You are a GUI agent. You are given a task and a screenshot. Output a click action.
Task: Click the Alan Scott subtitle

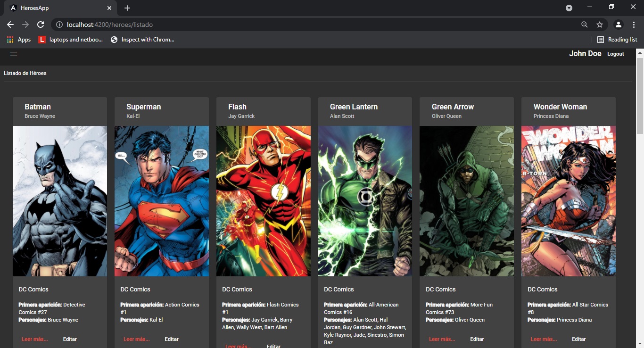click(x=342, y=116)
